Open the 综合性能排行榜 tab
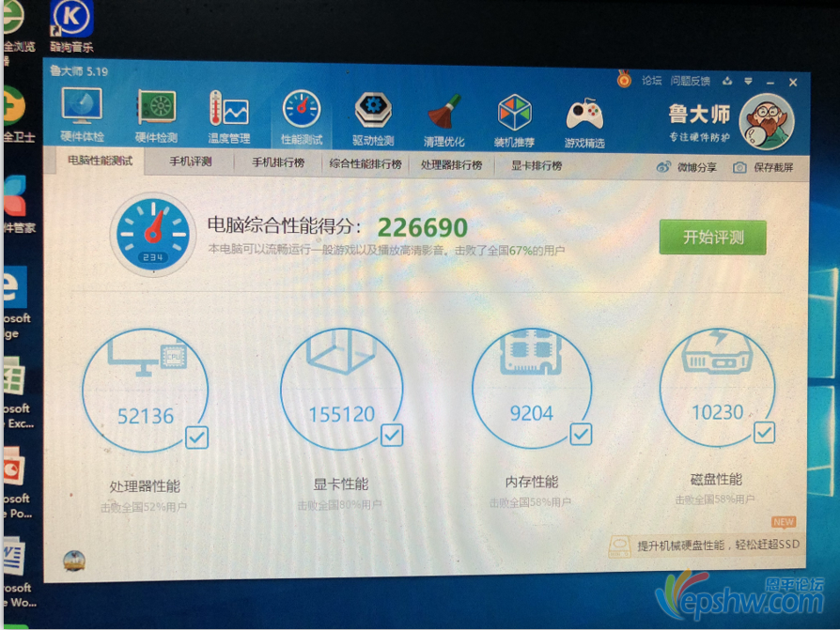 [x=366, y=163]
